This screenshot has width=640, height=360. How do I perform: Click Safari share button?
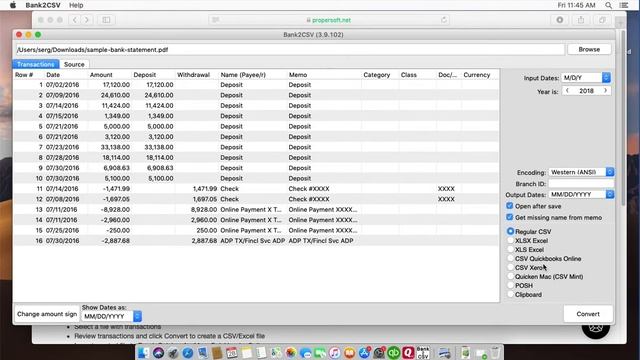coord(581,20)
